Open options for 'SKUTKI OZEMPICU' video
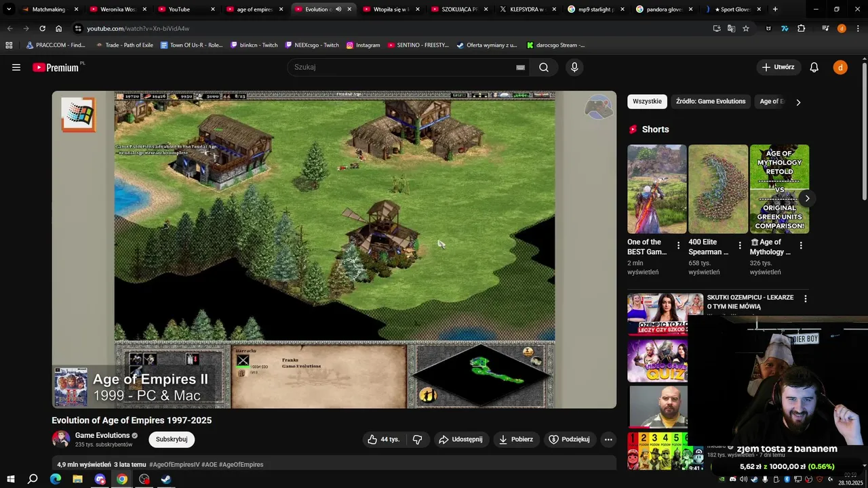This screenshot has height=488, width=868. (x=806, y=299)
